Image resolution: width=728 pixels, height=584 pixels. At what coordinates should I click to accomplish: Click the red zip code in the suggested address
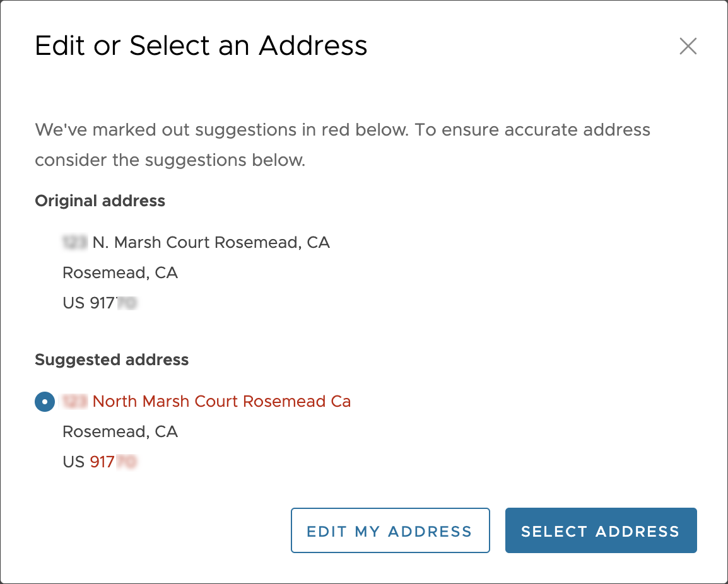coord(112,462)
